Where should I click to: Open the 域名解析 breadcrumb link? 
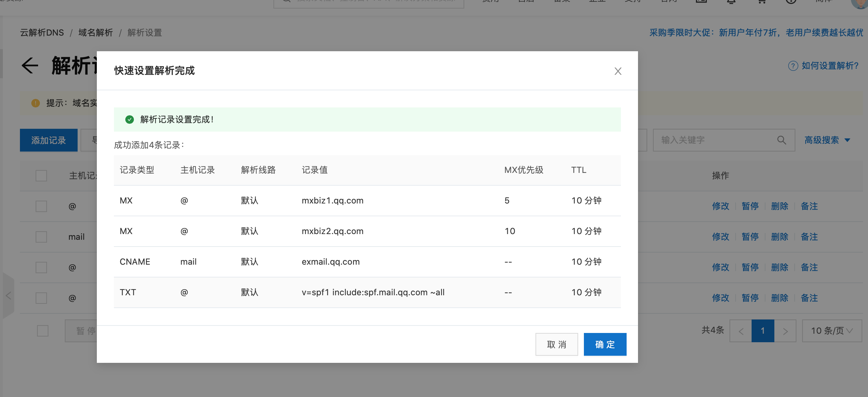(x=95, y=33)
